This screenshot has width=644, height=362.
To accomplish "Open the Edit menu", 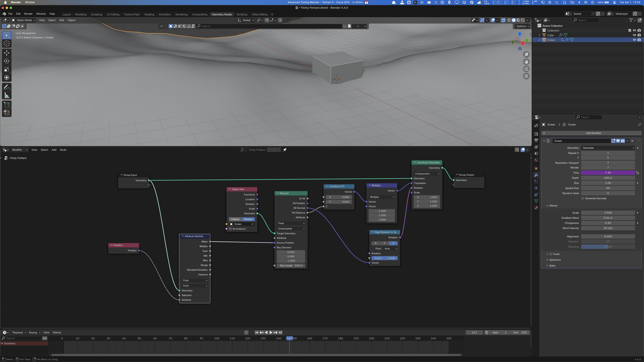I will pos(18,14).
